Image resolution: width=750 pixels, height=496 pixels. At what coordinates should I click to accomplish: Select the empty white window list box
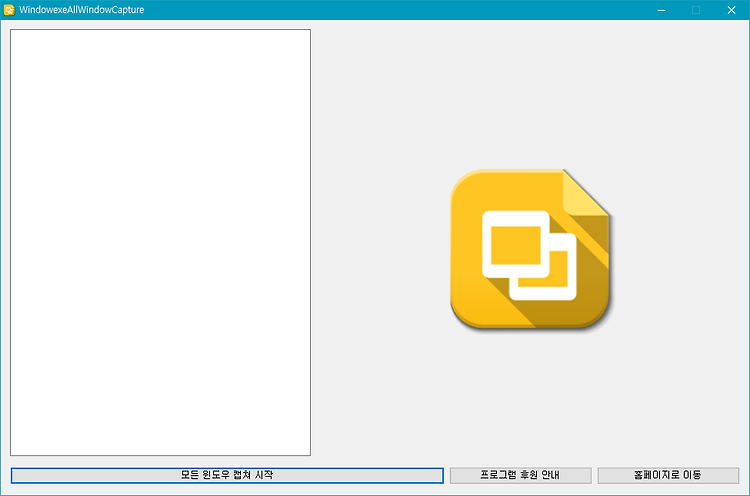click(x=161, y=242)
